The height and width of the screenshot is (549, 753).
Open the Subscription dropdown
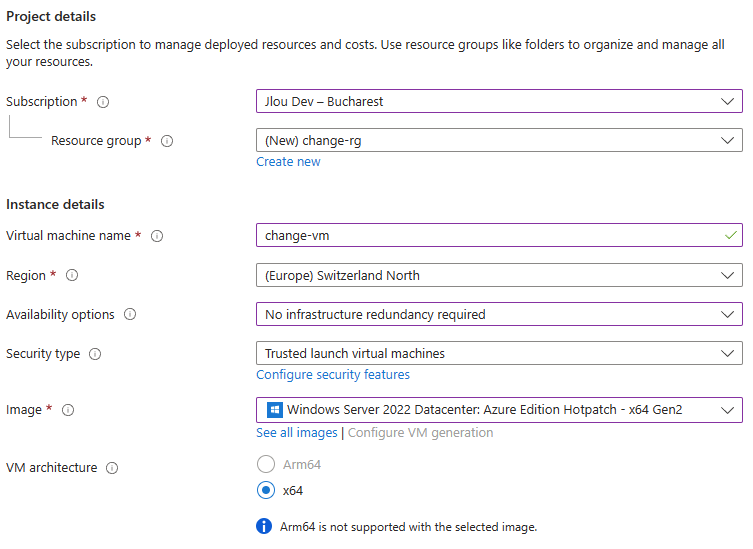tap(499, 101)
